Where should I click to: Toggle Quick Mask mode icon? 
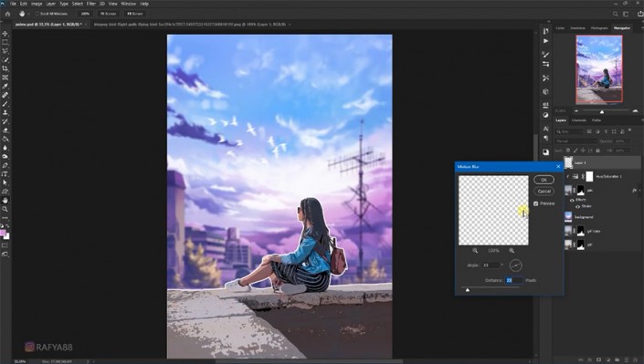point(5,245)
